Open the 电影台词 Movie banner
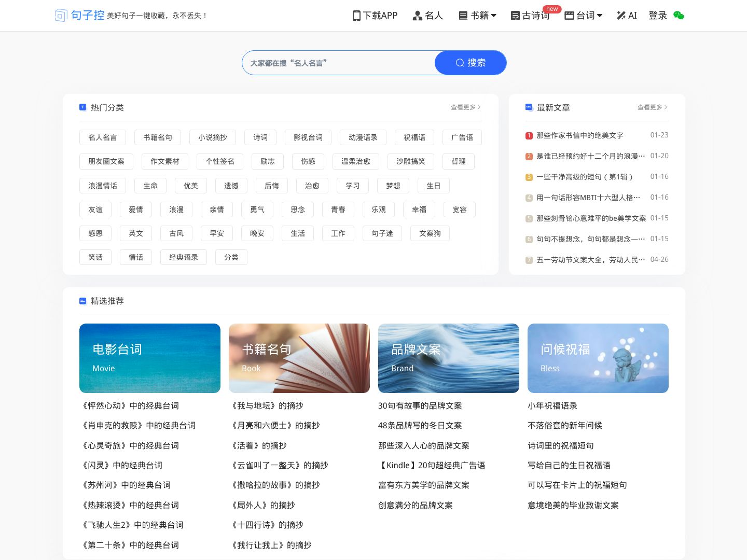The height and width of the screenshot is (560, 747). click(x=150, y=358)
